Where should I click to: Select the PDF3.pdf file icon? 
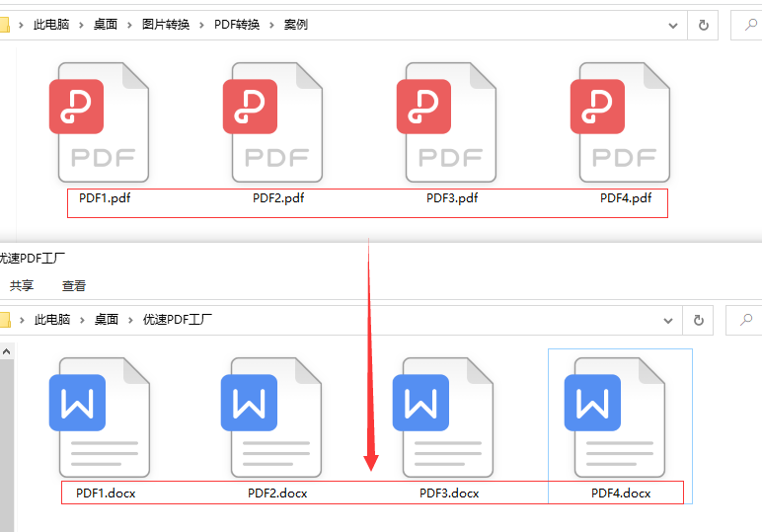click(446, 122)
